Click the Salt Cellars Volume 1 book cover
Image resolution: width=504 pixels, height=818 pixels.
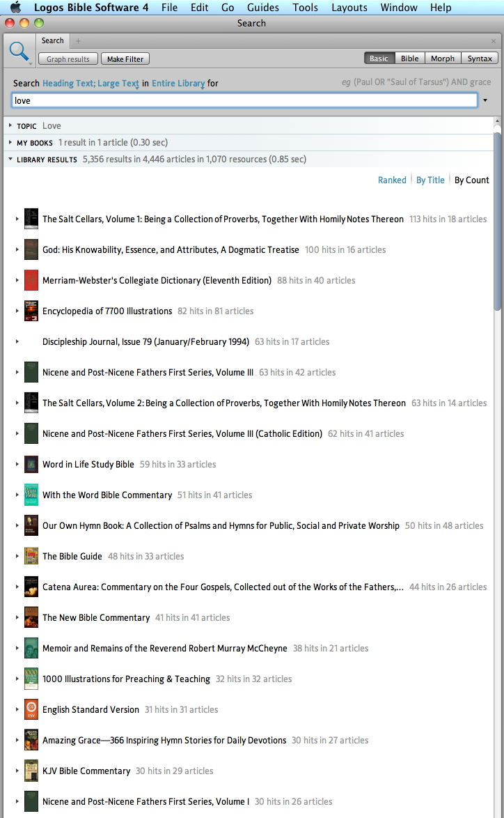tap(31, 219)
